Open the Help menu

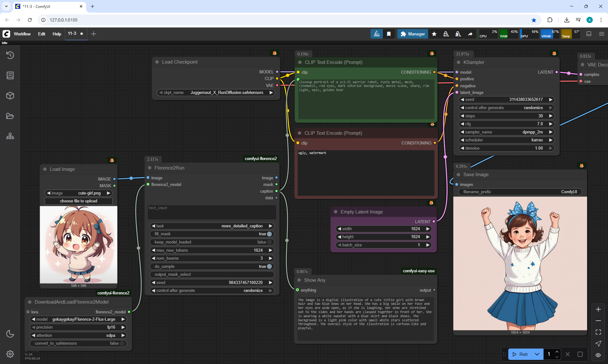[x=57, y=34]
